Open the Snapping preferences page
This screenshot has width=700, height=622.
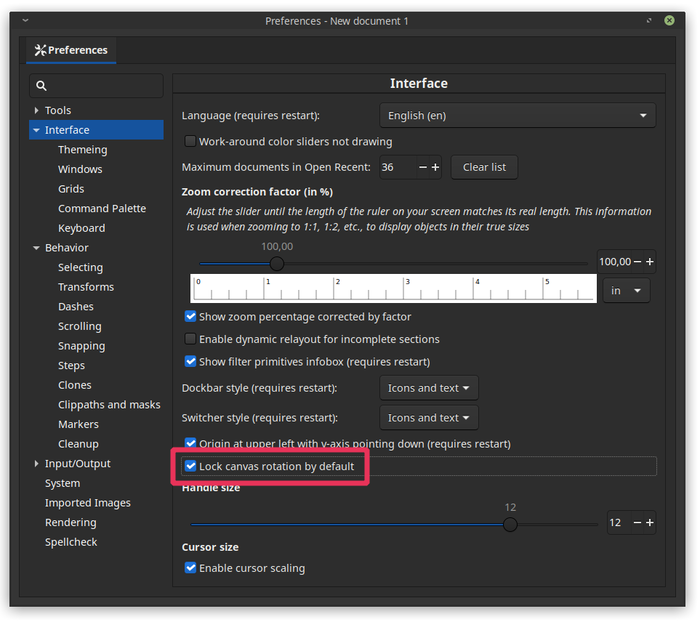pyautogui.click(x=81, y=346)
